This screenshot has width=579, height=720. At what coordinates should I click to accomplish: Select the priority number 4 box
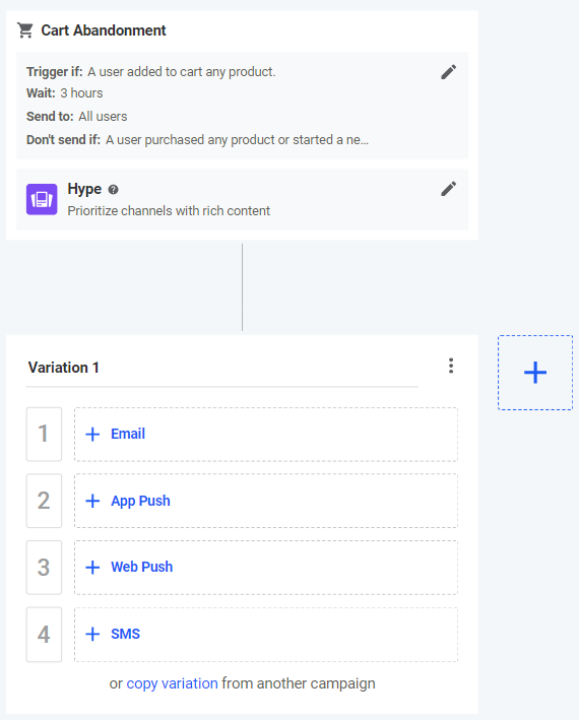[x=44, y=634]
